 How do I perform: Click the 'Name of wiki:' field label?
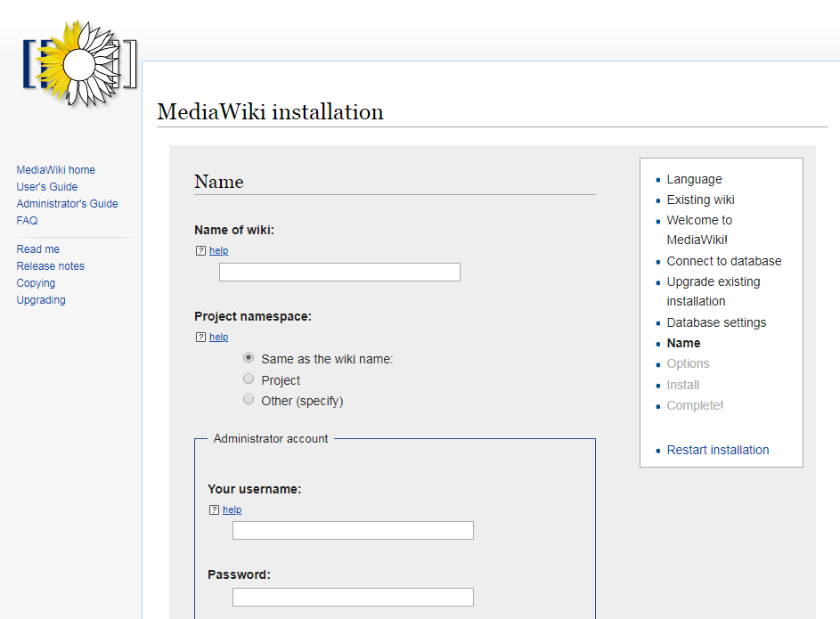(x=234, y=231)
